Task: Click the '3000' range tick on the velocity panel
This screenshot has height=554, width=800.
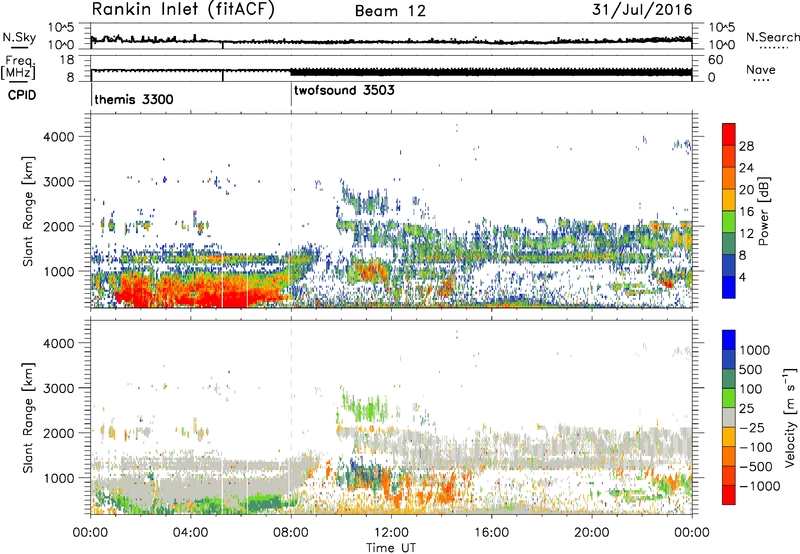Action: point(58,388)
